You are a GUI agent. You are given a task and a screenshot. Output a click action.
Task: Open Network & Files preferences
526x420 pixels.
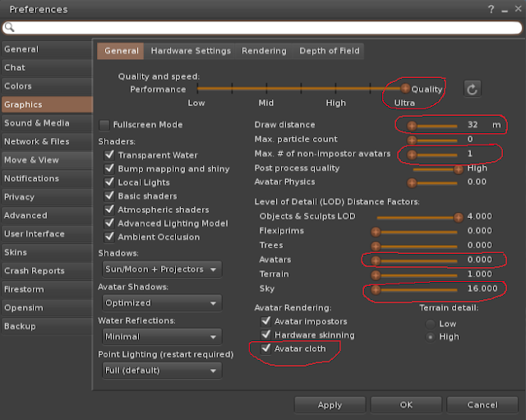tap(47, 141)
